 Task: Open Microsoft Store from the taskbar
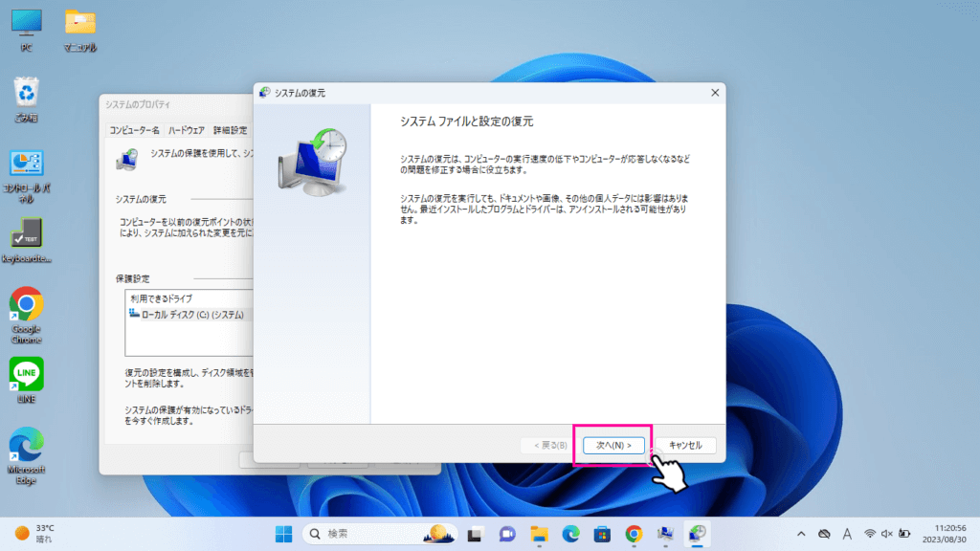[x=602, y=533]
